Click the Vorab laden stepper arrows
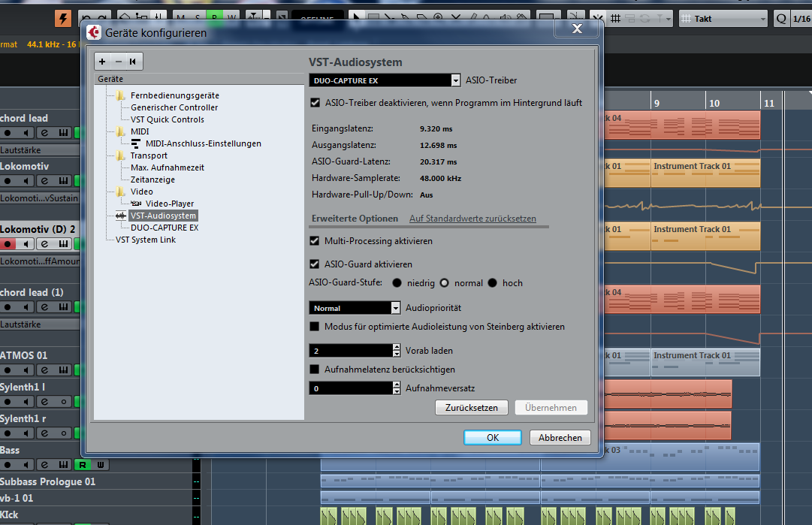812x525 pixels. (x=397, y=351)
